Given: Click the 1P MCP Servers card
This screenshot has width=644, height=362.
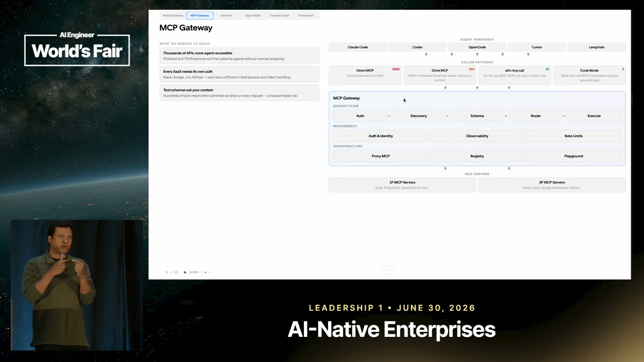Looking at the screenshot, I should click(x=403, y=185).
